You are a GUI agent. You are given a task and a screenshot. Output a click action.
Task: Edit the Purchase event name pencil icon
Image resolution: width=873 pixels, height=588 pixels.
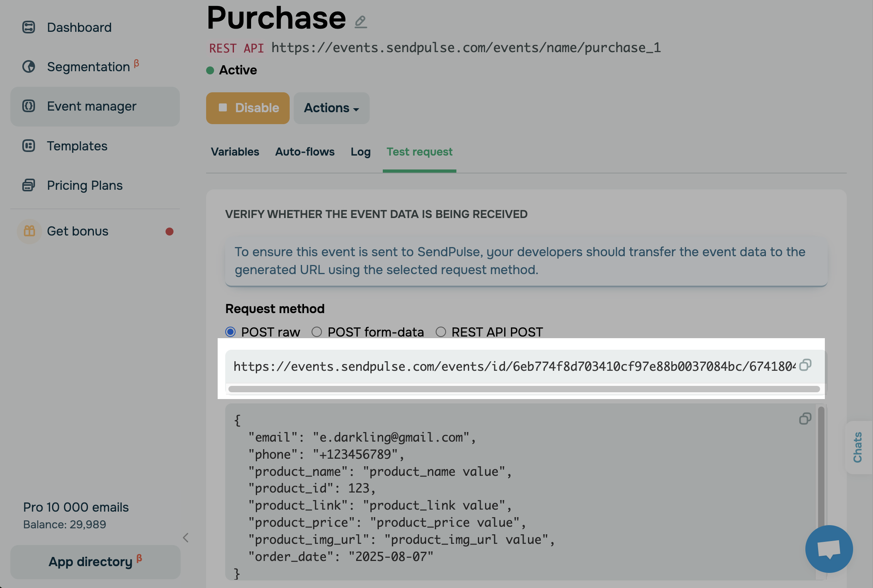[x=361, y=21]
